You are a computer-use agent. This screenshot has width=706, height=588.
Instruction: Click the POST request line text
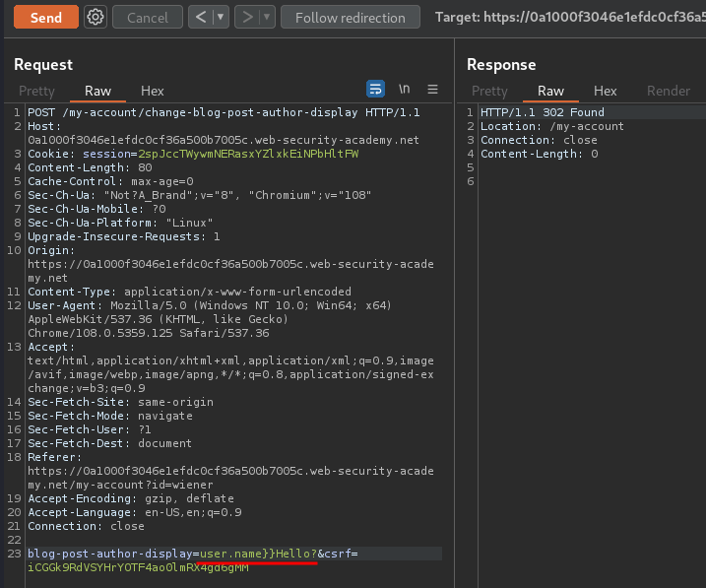224,112
